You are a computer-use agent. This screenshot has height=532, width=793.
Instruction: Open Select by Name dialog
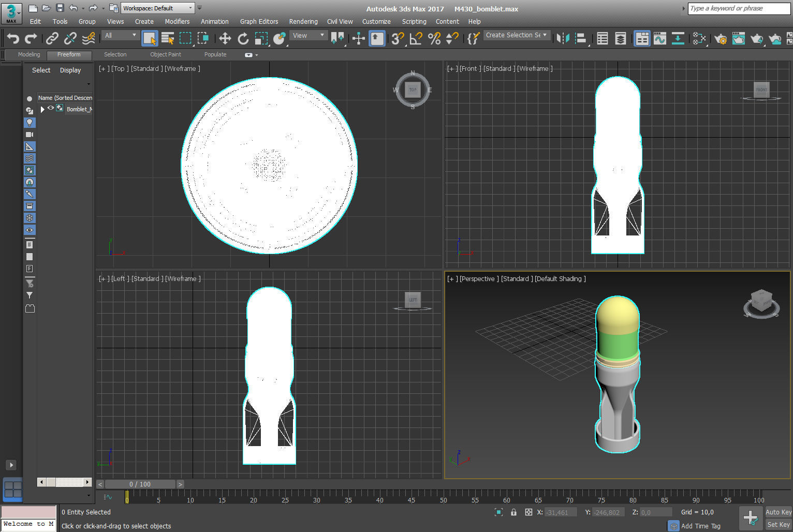point(167,38)
